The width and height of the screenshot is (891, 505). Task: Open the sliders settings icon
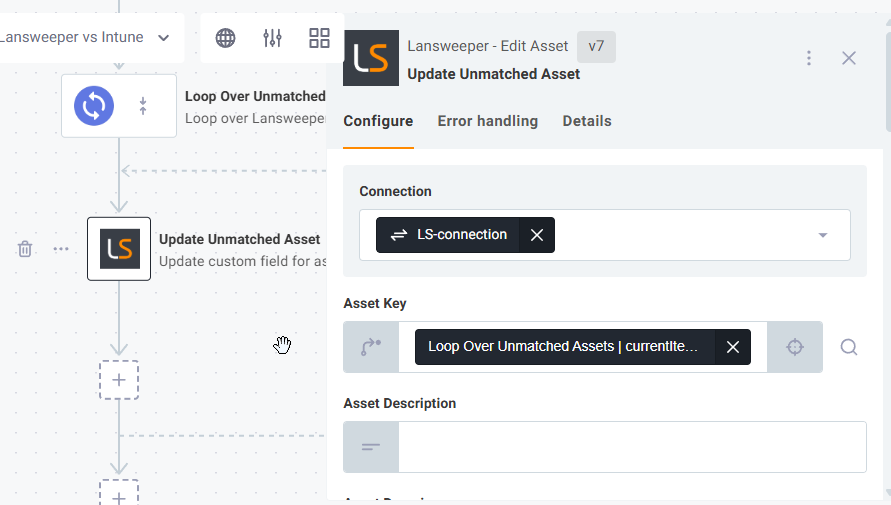(272, 38)
